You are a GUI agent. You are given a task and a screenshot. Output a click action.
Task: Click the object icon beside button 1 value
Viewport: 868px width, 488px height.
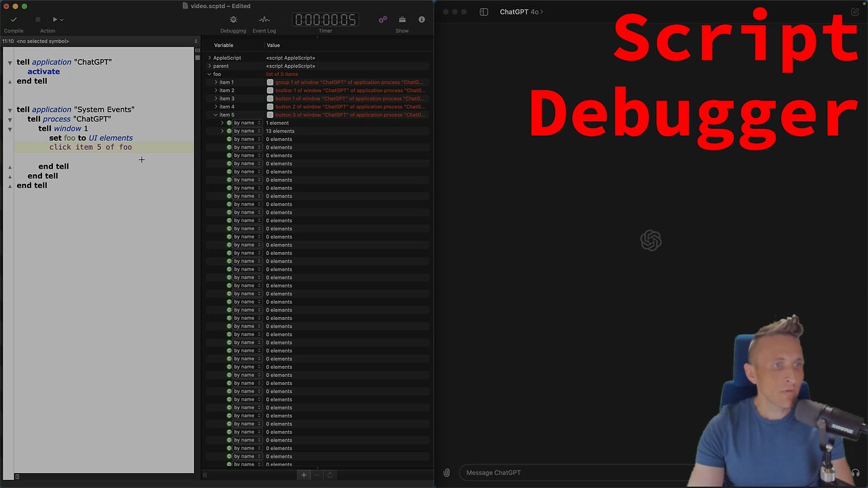(x=270, y=98)
